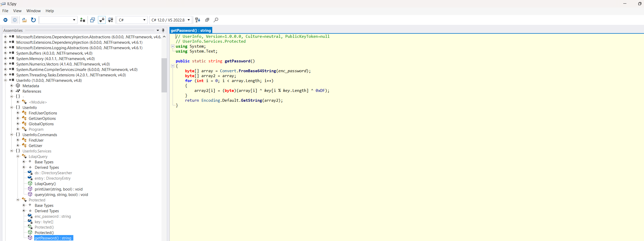
Task: Collapse the getPassword method body fold
Action: tap(173, 66)
